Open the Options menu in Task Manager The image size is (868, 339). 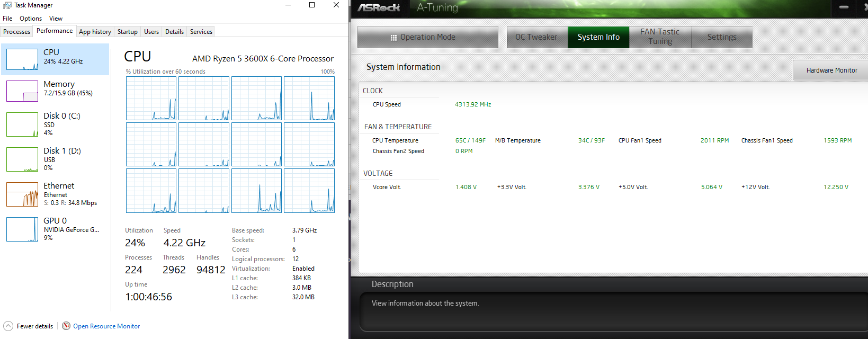31,19
